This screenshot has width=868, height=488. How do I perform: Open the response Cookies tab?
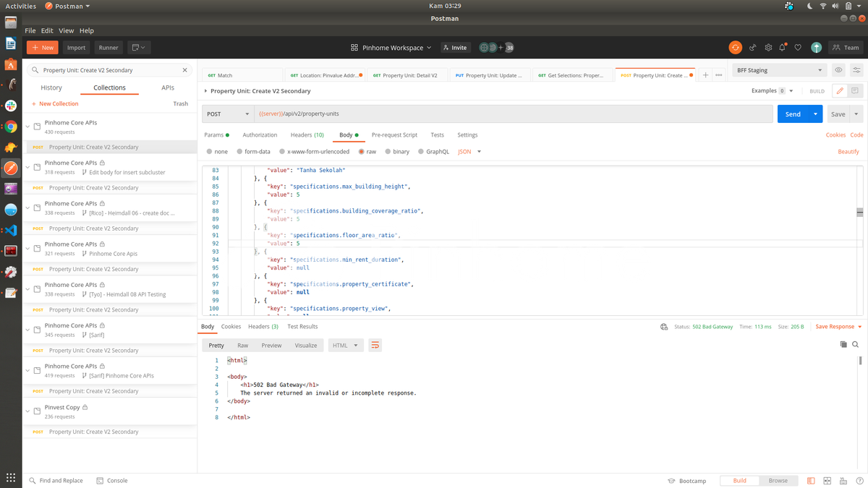pyautogui.click(x=231, y=327)
